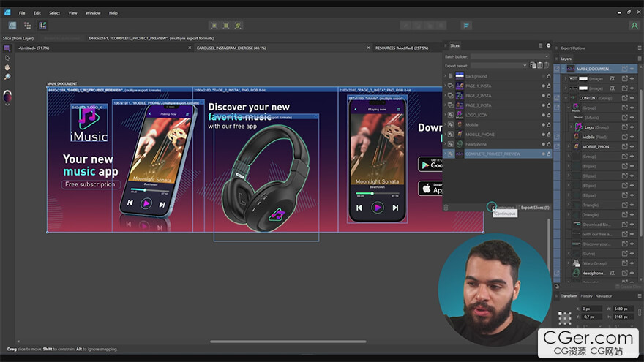This screenshot has height=362, width=644.
Task: Create slice icon for MAIN_DOCUMENT layer
Action: click(x=625, y=69)
